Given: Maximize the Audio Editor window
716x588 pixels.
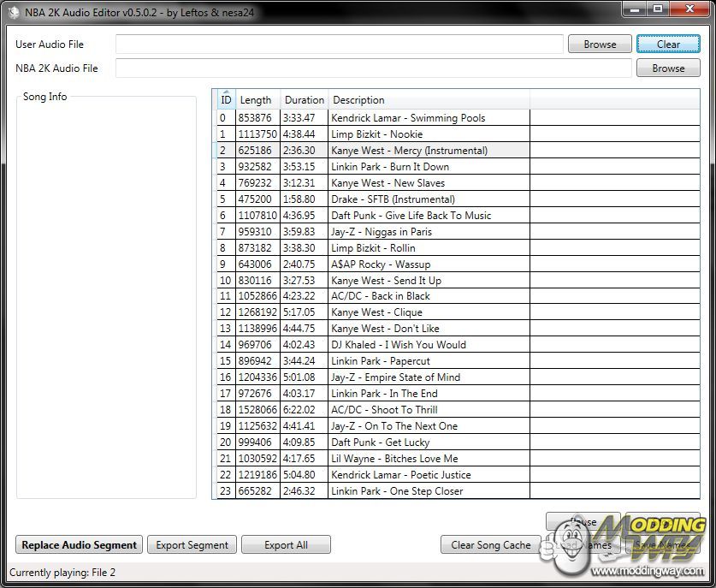Looking at the screenshot, I should [657, 9].
